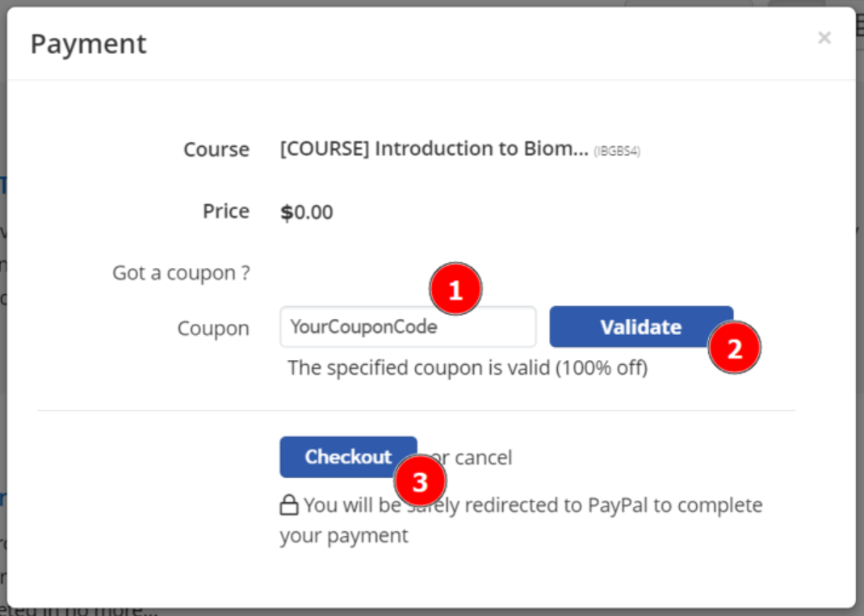Focus the Coupon code input field

pyautogui.click(x=408, y=327)
